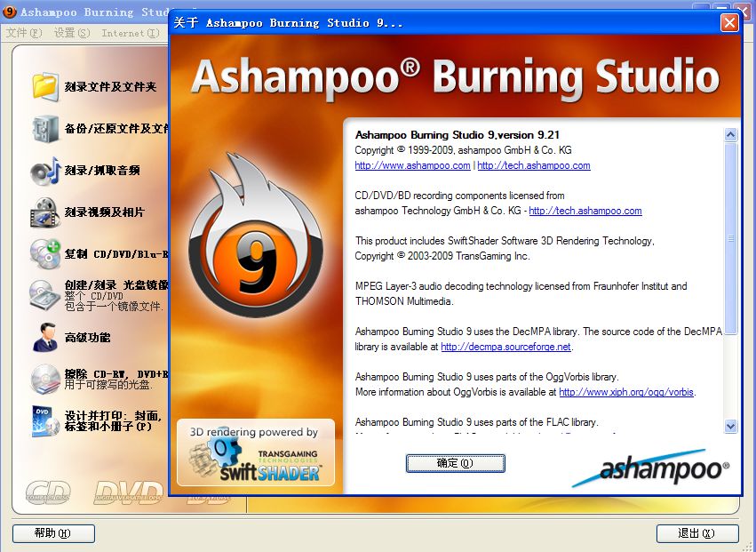Click the SwiftShader Software 3D Rendering text
The image size is (756, 552).
pyautogui.click(x=505, y=241)
